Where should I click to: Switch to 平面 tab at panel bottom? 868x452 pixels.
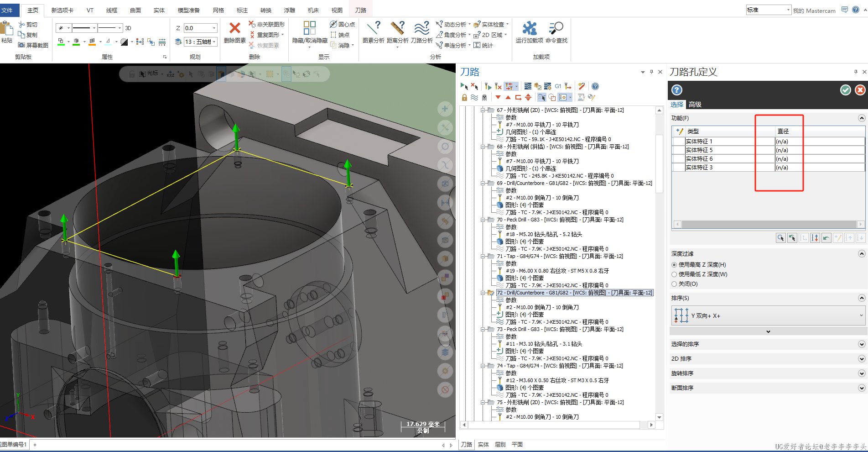[x=517, y=445]
